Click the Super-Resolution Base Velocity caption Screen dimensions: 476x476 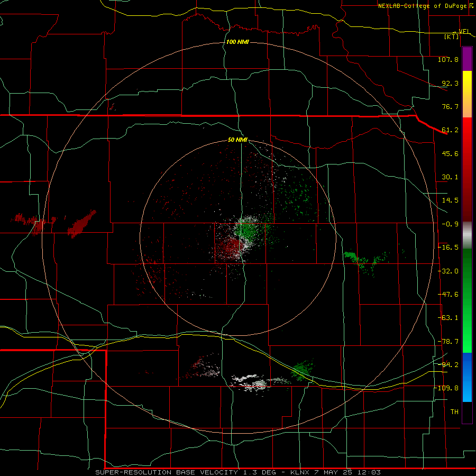[238, 472]
